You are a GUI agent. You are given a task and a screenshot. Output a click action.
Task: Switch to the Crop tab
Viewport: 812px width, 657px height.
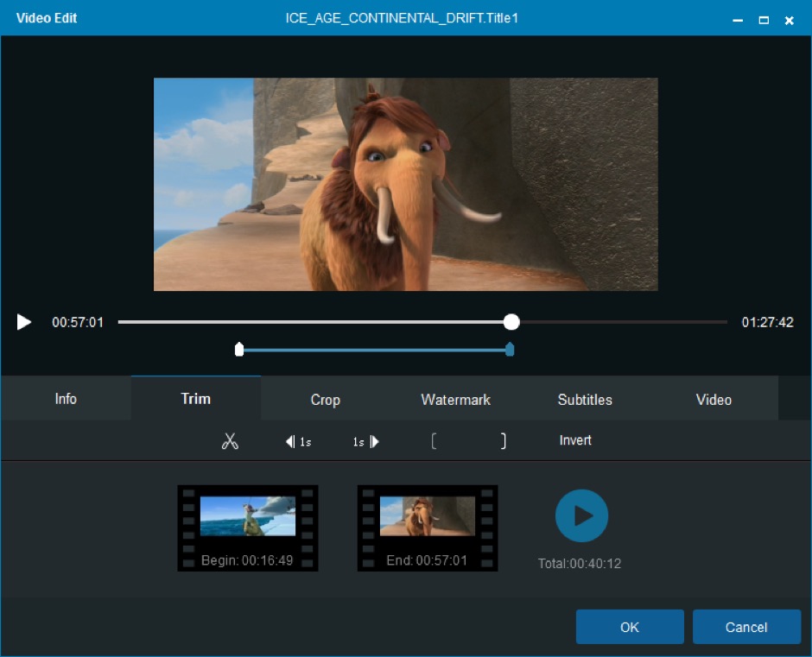pyautogui.click(x=325, y=399)
